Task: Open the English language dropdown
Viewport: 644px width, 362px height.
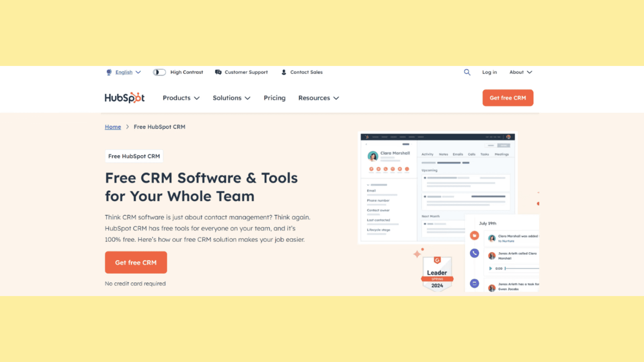Action: point(128,72)
